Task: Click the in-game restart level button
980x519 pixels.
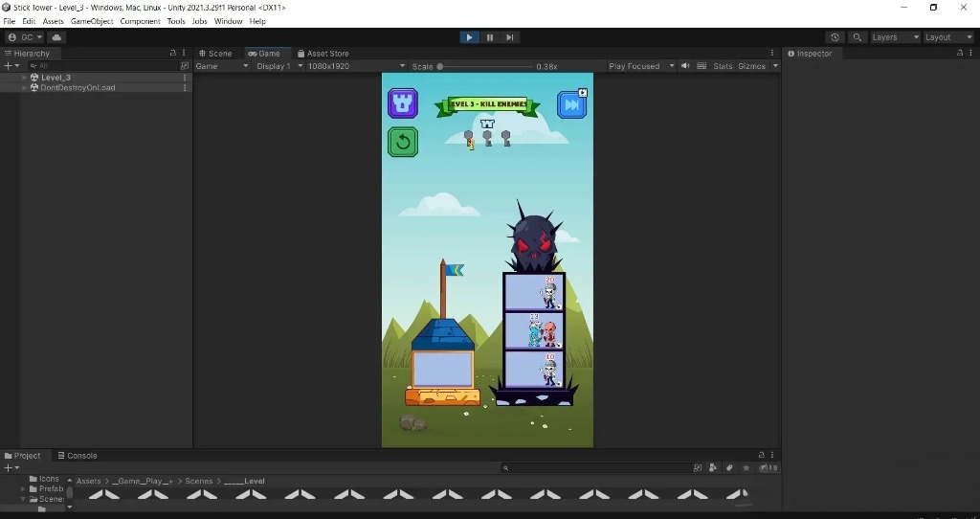Action: 403,143
